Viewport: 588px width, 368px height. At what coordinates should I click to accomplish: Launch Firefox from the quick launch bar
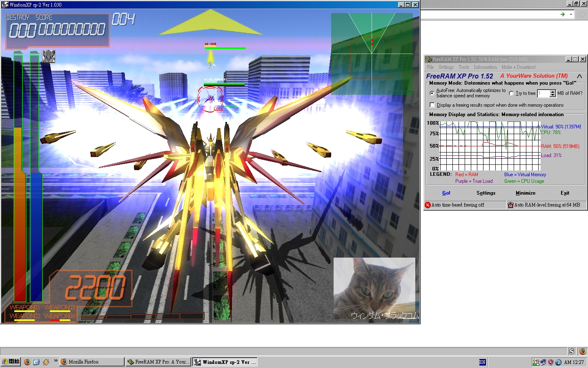27,362
